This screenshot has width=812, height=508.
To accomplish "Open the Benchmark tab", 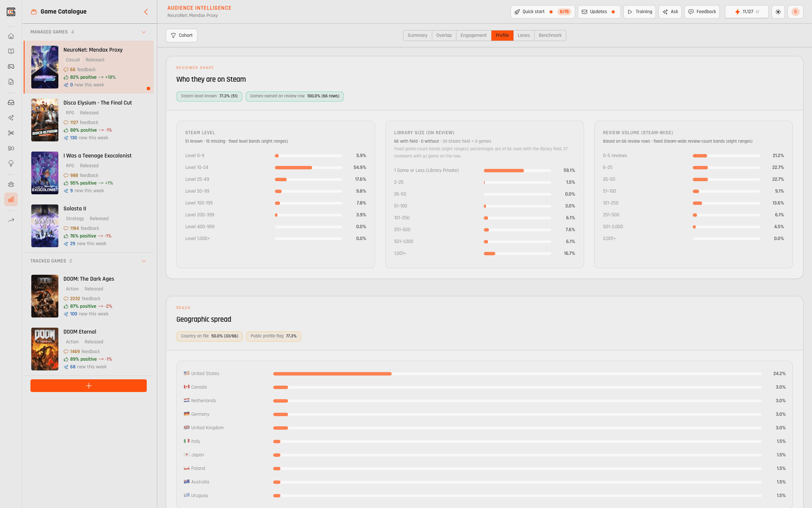I will pyautogui.click(x=550, y=35).
